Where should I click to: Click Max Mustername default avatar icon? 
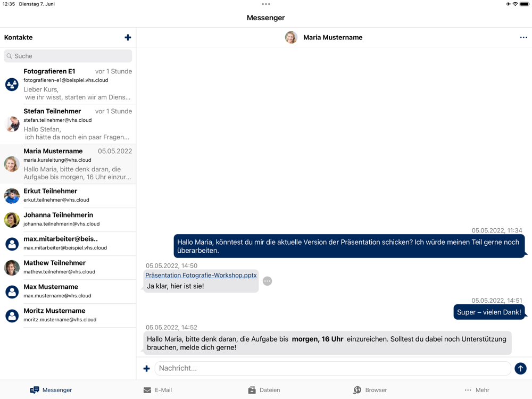click(x=12, y=292)
